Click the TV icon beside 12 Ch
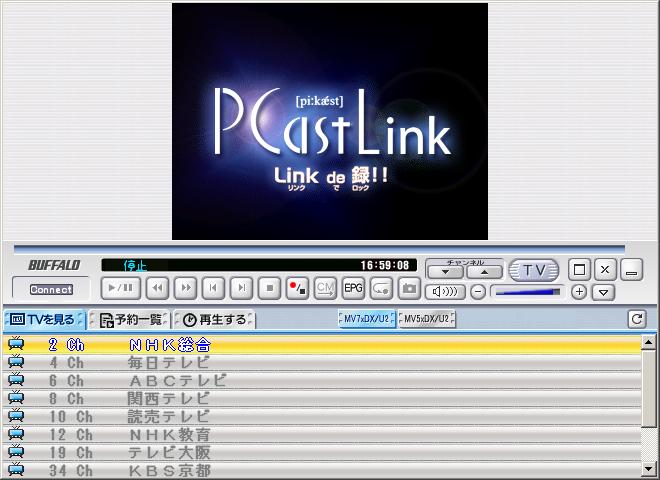Viewport: 660px width, 480px height. pos(16,434)
